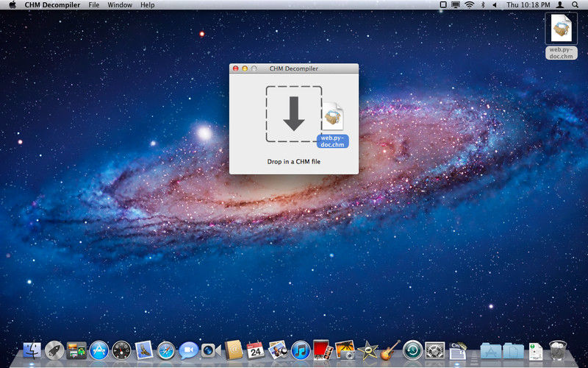Select the web.py-doc.chm file on the desktop
The width and height of the screenshot is (588, 368).
pos(562,36)
